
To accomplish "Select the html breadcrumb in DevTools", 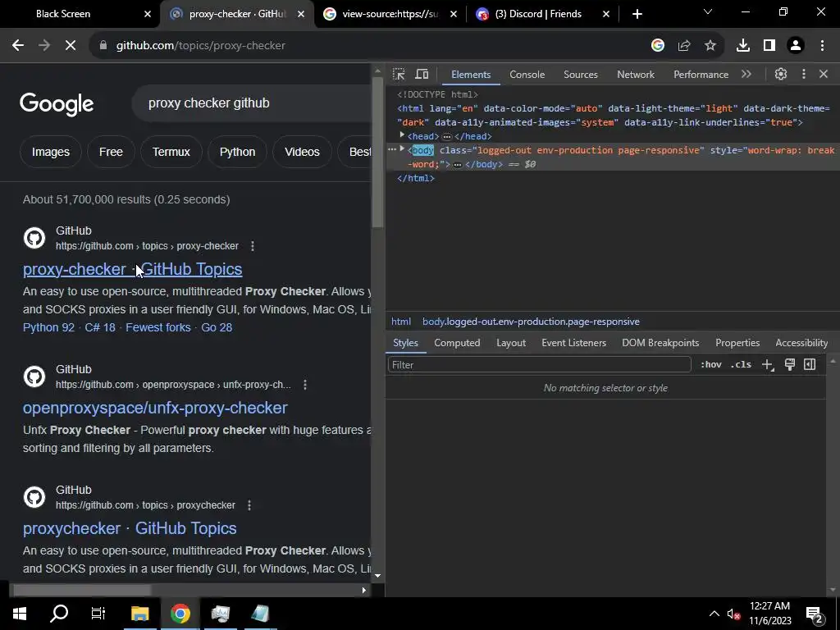I will tap(400, 322).
